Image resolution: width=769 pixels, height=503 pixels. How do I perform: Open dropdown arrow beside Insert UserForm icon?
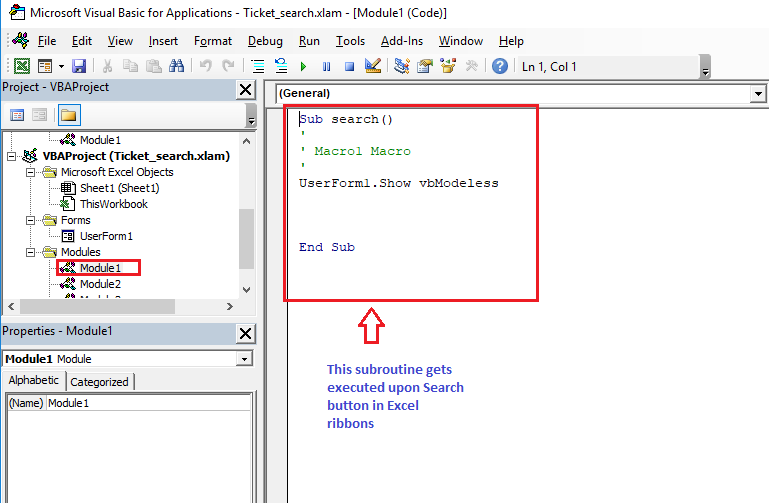click(61, 66)
